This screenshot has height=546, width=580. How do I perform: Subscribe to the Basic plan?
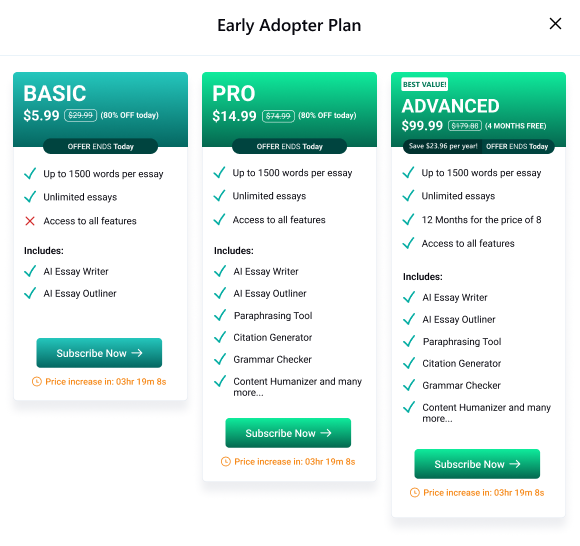99,353
